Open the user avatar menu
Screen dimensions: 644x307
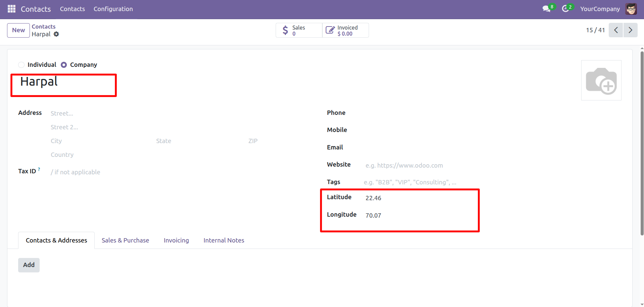(x=631, y=9)
